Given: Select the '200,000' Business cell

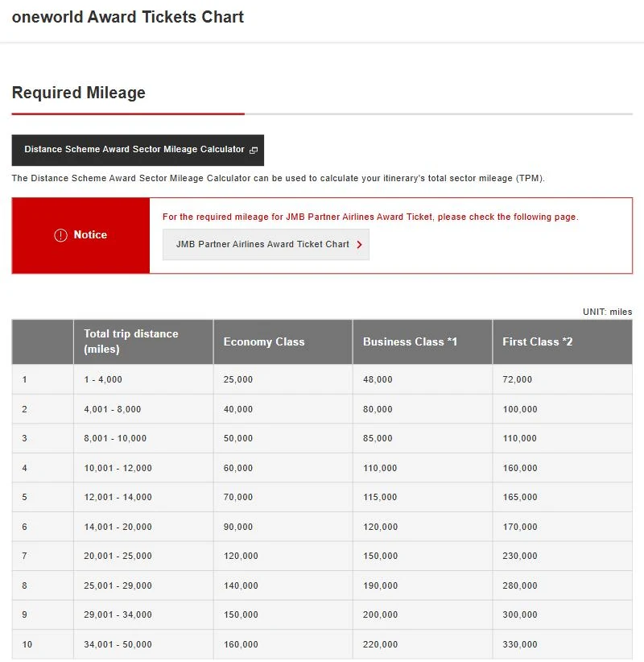Looking at the screenshot, I should coord(423,614).
